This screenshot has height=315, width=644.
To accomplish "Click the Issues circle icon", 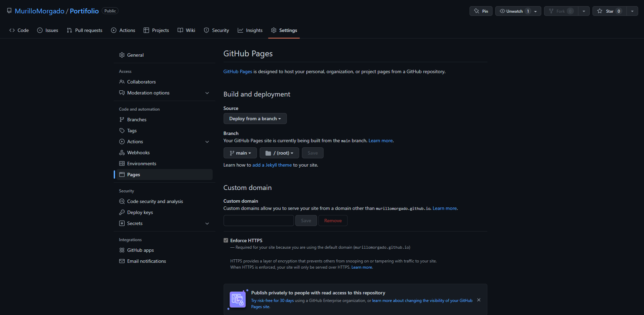I will coord(40,30).
